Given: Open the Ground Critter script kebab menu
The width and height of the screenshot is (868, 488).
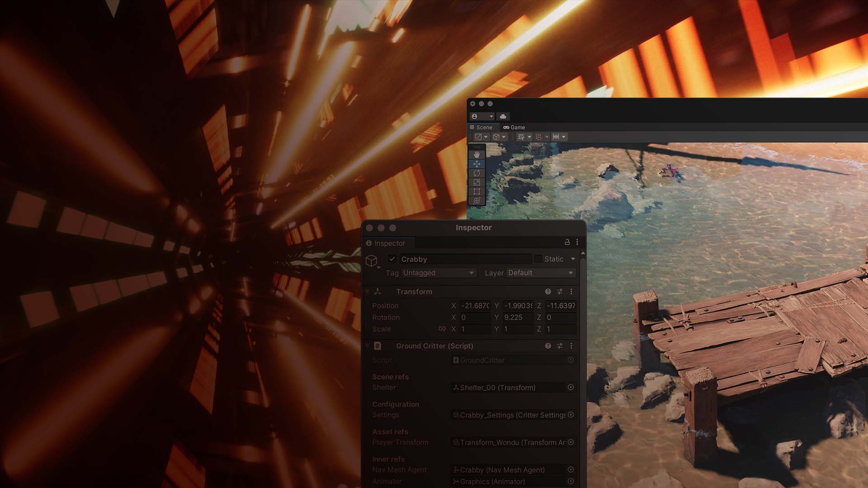Looking at the screenshot, I should coord(571,346).
